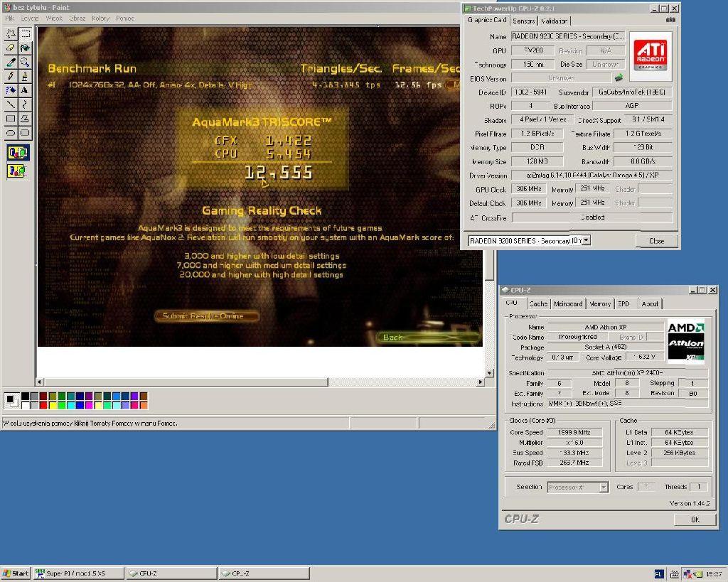Switch to the Sensors tab in GPU-Z
This screenshot has width=728, height=582.
pyautogui.click(x=524, y=21)
